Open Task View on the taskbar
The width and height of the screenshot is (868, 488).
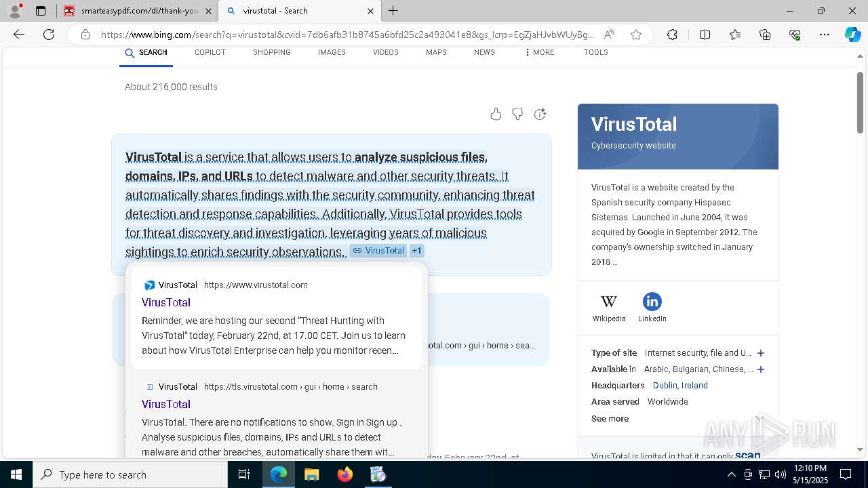(244, 474)
